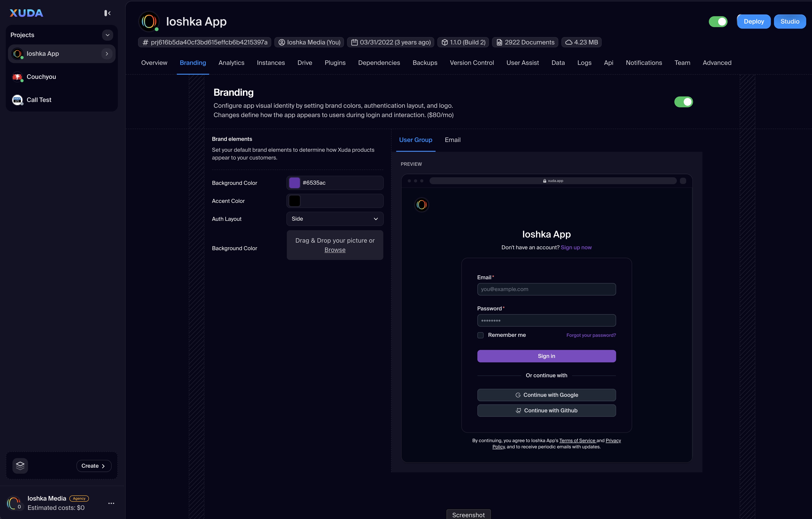Viewport: 812px width, 519px height.
Task: Collapse the Projects list chevron
Action: point(108,35)
